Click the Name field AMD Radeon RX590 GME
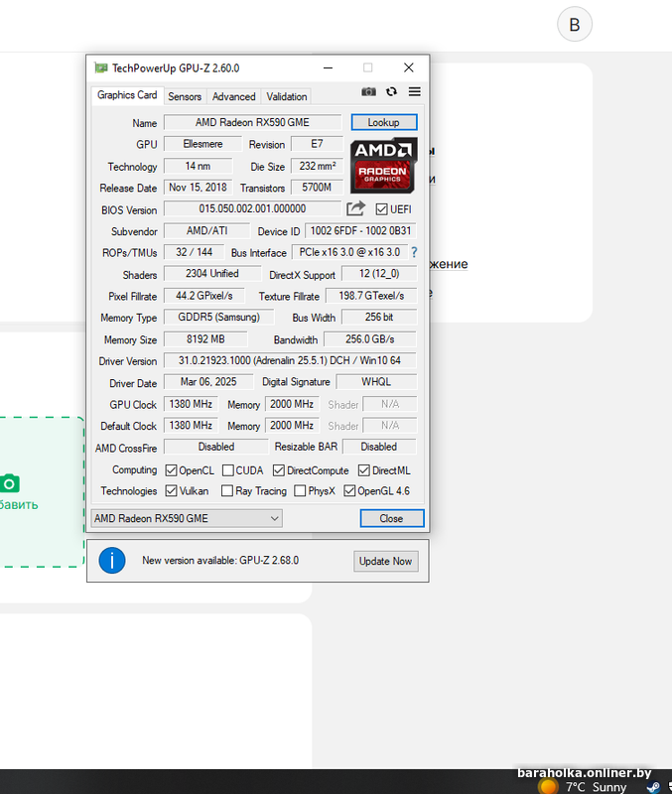Screen dimensions: 672x794 click(253, 122)
